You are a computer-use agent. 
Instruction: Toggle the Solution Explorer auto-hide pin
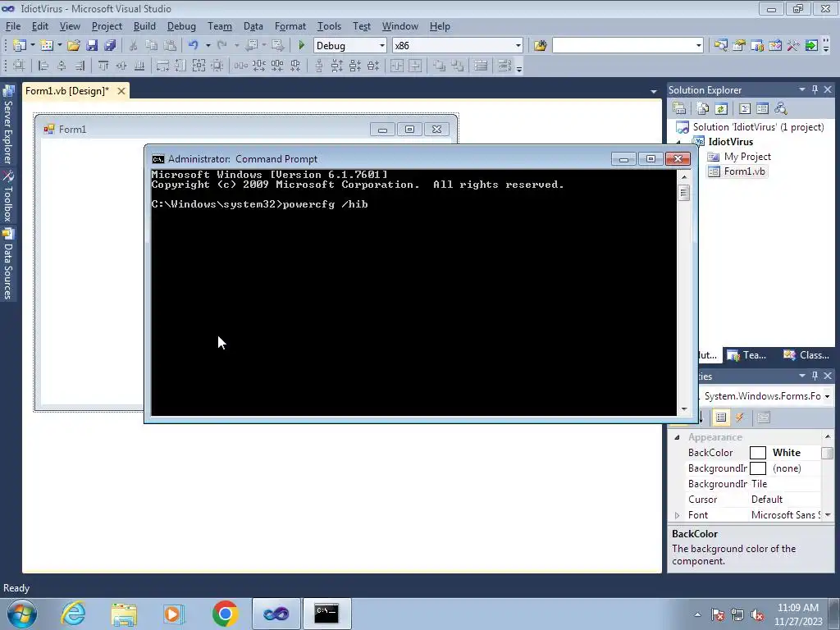(x=815, y=89)
